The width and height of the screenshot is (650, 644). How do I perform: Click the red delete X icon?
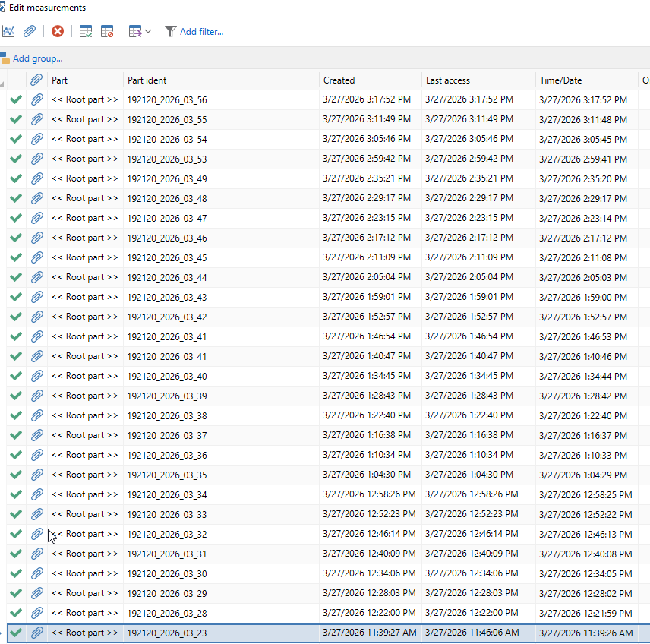click(x=58, y=31)
